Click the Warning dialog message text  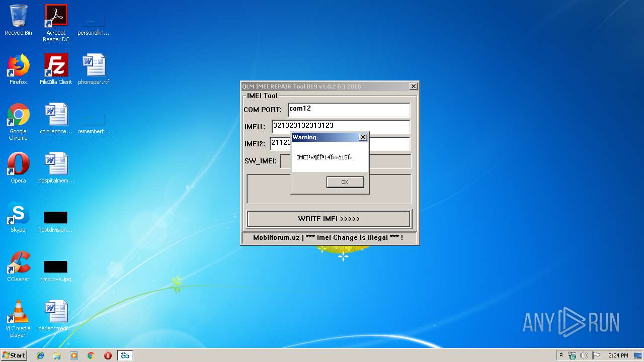click(325, 157)
